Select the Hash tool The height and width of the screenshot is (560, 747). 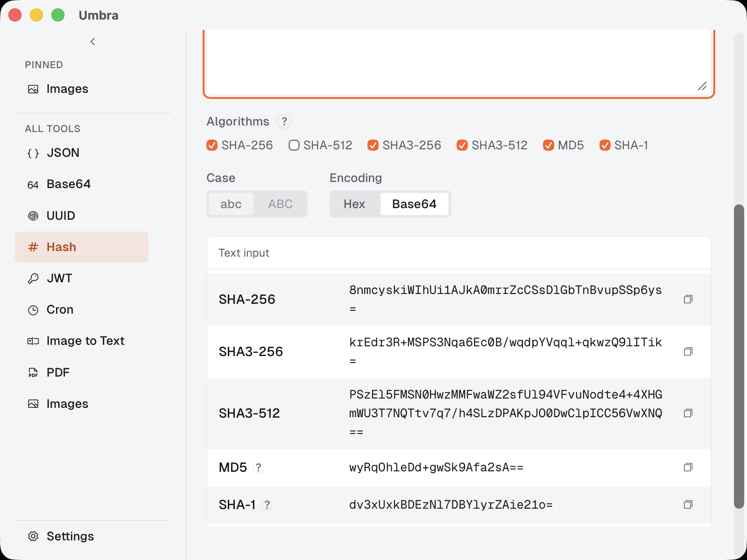pyautogui.click(x=82, y=247)
